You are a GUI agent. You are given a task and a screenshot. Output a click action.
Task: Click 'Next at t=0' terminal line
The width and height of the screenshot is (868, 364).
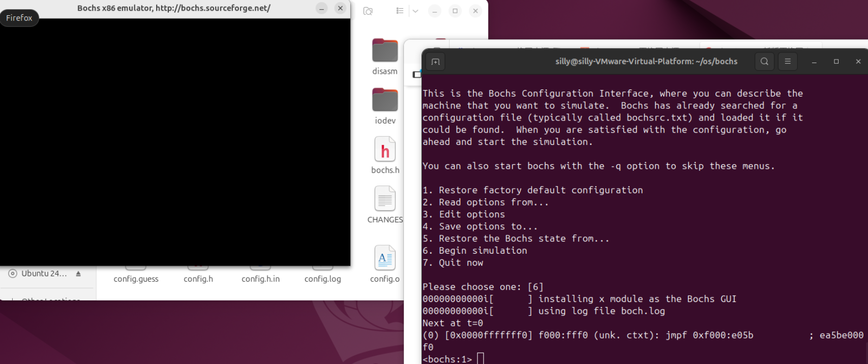click(x=453, y=323)
